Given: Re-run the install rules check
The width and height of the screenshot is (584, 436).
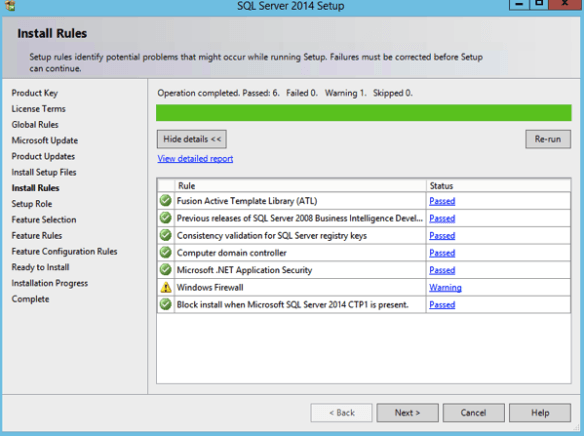Looking at the screenshot, I should click(548, 139).
